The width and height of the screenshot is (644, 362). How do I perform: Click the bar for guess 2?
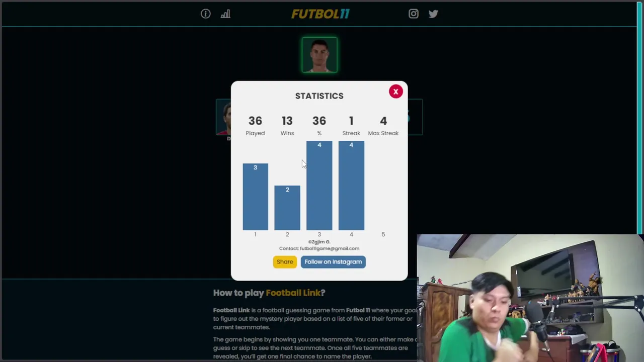coord(287,208)
